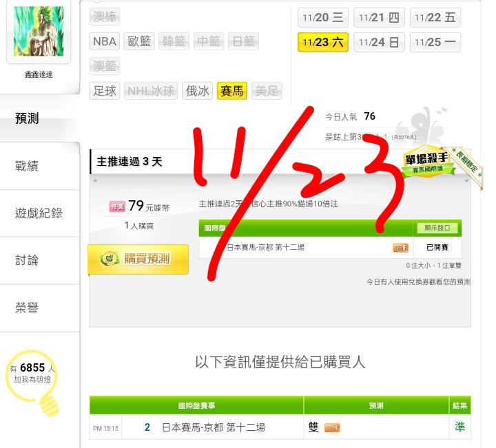This screenshot has width=496, height=448.
Task: Select the 歐籃 league filter
Action: pyautogui.click(x=139, y=41)
